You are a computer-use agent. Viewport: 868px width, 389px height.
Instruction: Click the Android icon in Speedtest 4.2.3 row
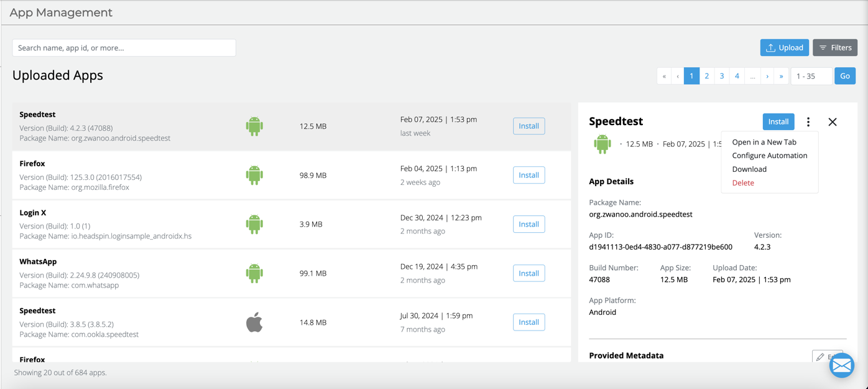254,126
